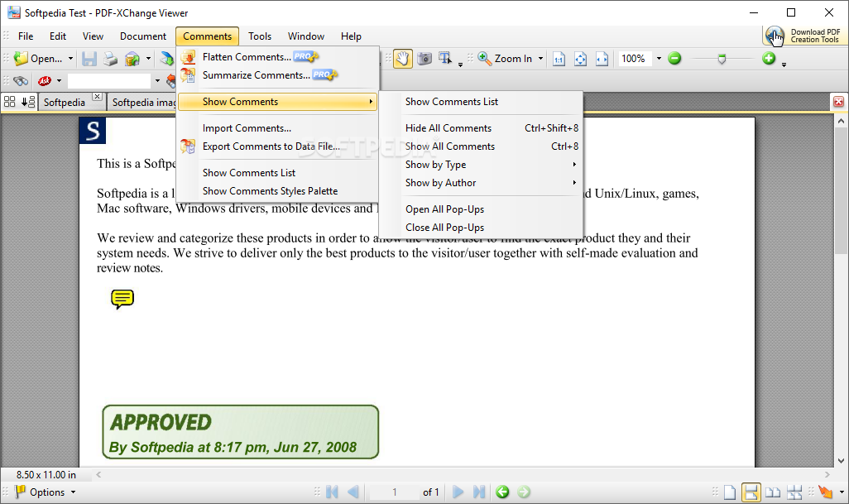Image resolution: width=849 pixels, height=504 pixels.
Task: Select the Text select tool
Action: point(445,59)
